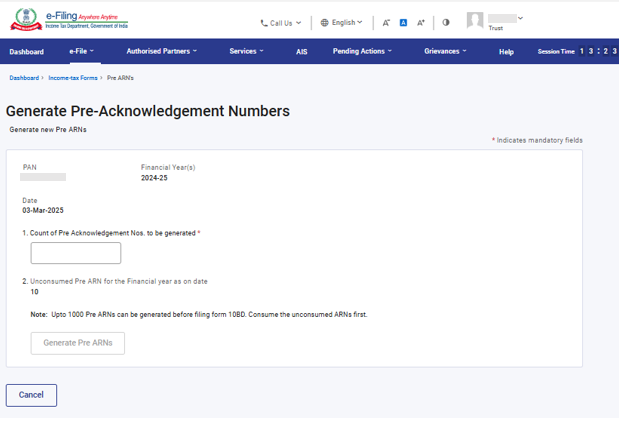Click the user profile avatar

coord(475,21)
